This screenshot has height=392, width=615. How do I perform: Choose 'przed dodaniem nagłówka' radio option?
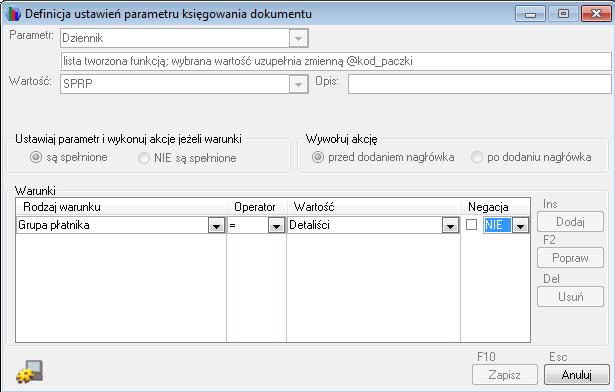click(x=318, y=157)
